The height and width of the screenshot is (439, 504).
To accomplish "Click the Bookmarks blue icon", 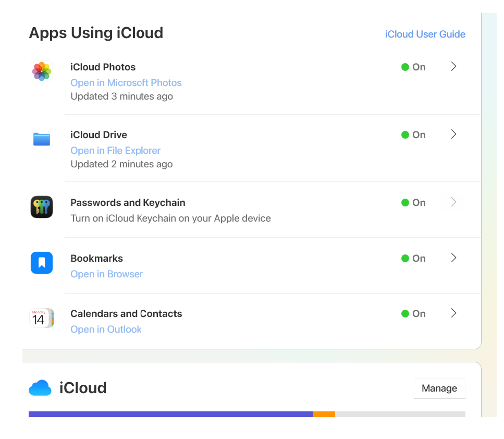I will (42, 263).
